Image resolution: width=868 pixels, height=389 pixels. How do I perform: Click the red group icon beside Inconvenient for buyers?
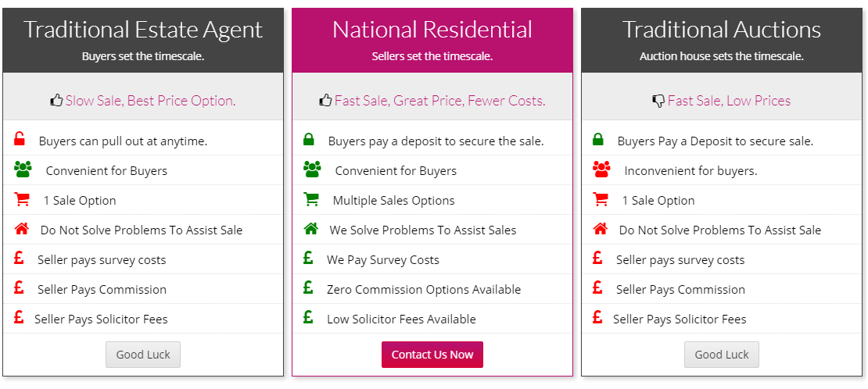click(601, 170)
